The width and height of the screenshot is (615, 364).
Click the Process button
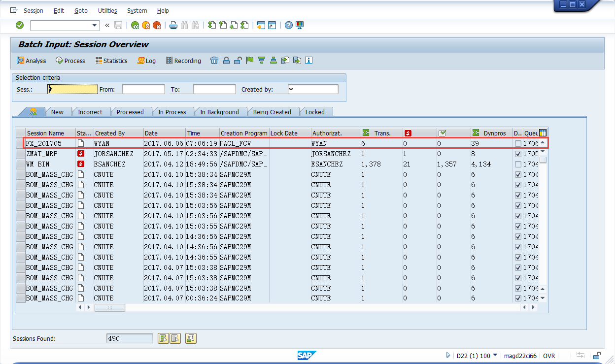click(70, 61)
